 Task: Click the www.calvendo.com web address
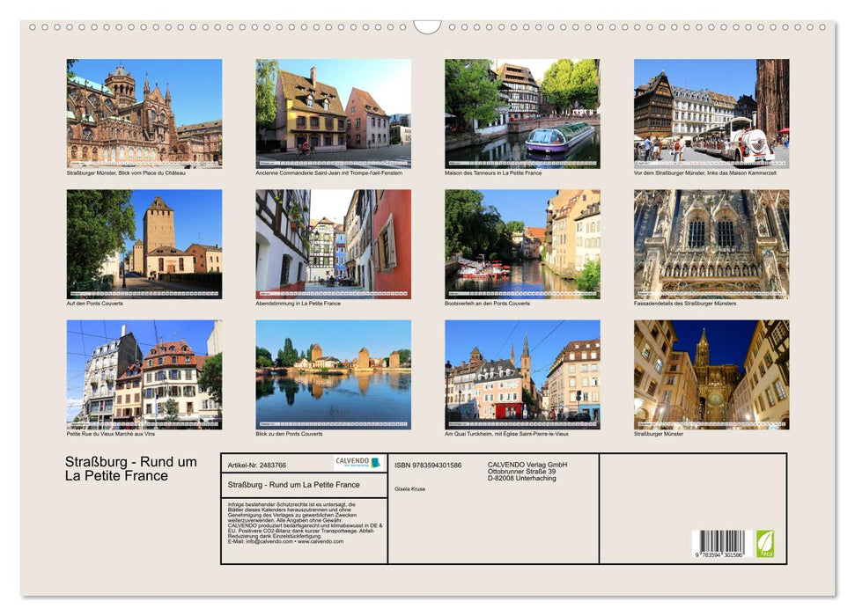321,541
